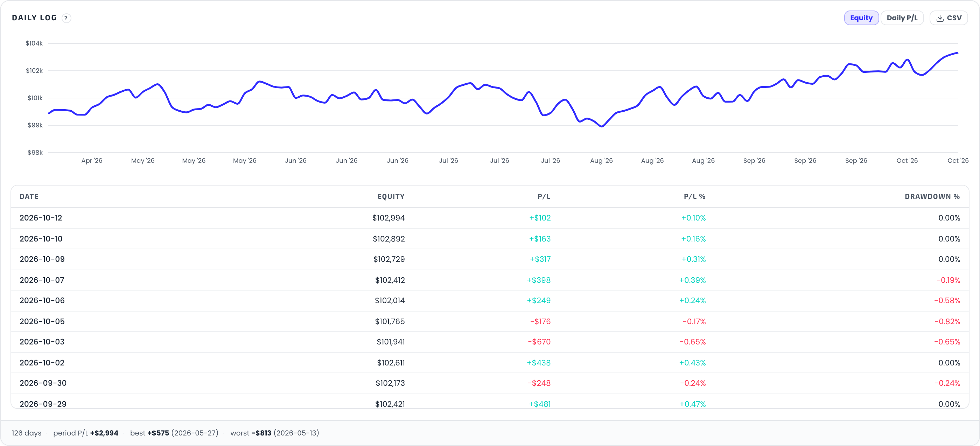This screenshot has height=446, width=980.
Task: Sort table by P/L % column header
Action: click(695, 196)
